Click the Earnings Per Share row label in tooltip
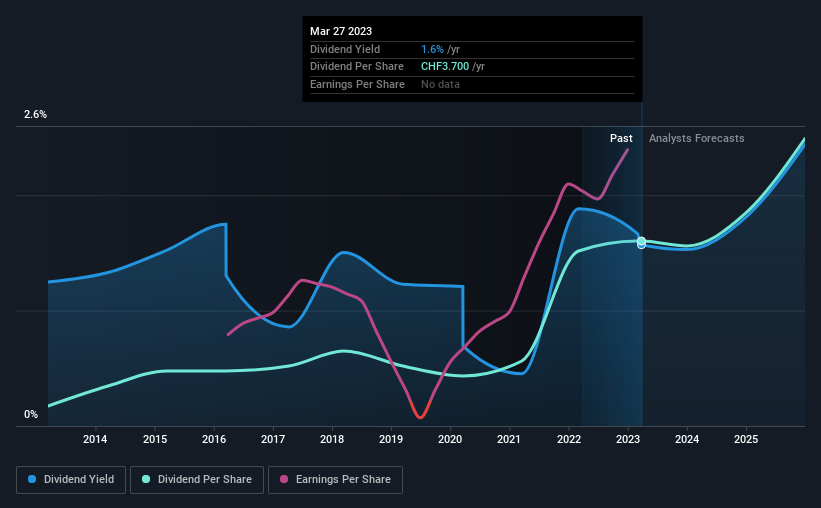Screen dimensions: 821x508 click(x=357, y=84)
